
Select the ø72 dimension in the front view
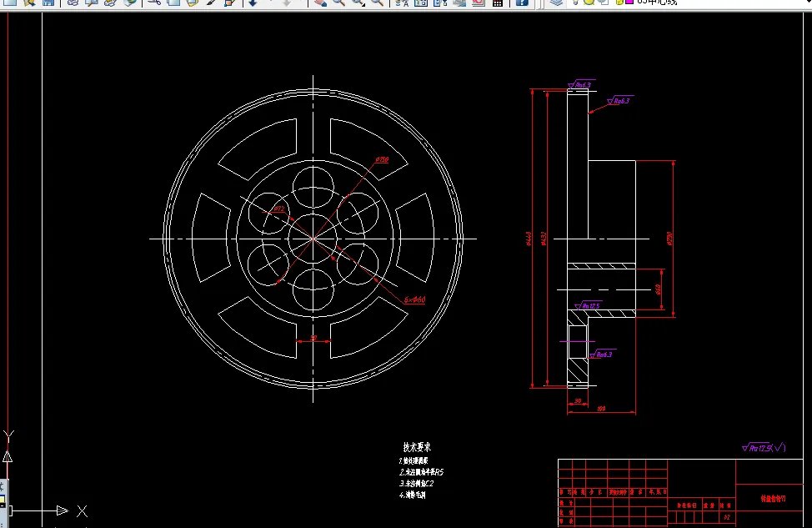point(278,209)
